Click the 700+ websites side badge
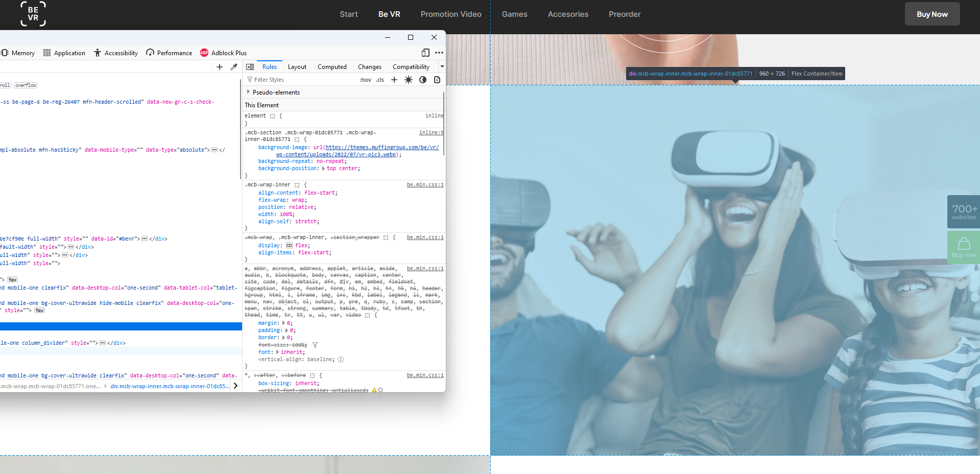 coord(964,212)
